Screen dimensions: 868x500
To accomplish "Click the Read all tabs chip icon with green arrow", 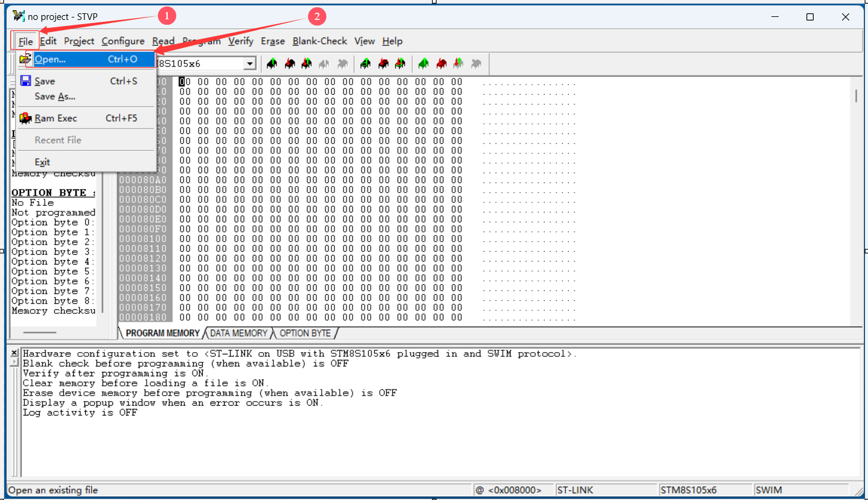I will pyautogui.click(x=272, y=63).
